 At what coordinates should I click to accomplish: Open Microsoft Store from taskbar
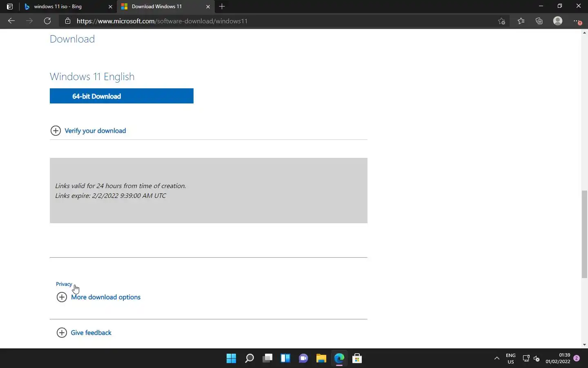coord(357,359)
